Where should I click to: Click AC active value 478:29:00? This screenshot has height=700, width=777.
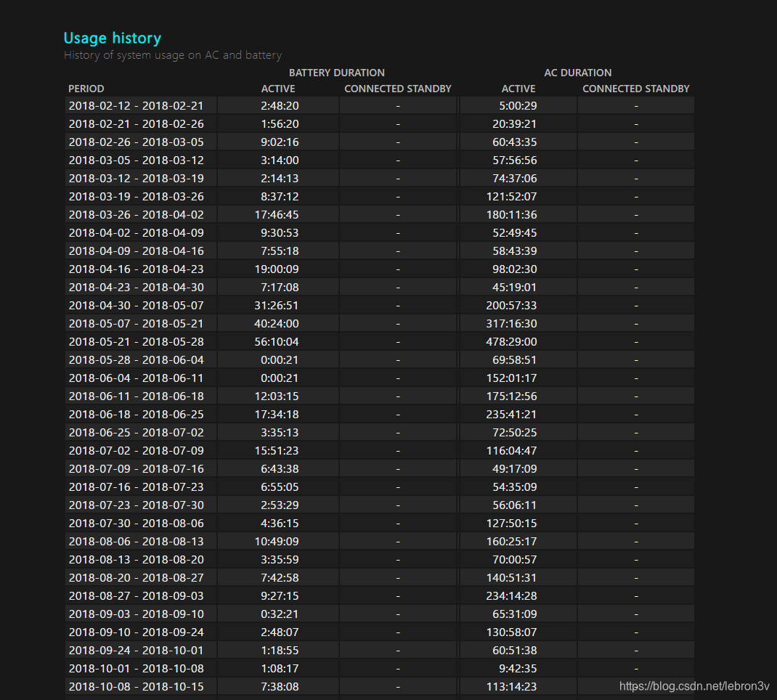tap(511, 342)
